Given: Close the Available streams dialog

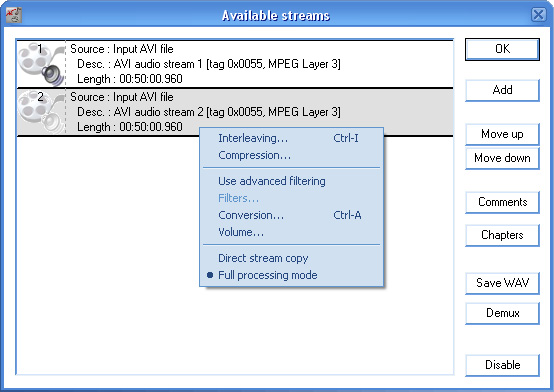Looking at the screenshot, I should [538, 15].
